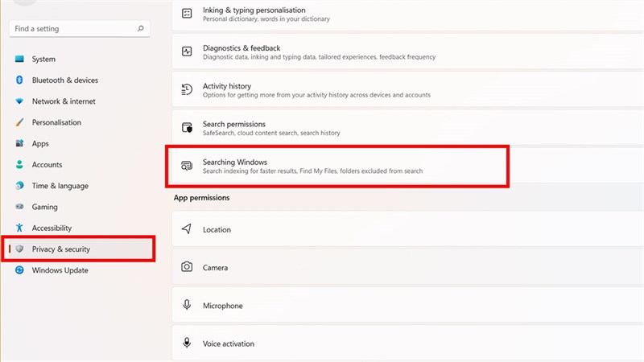
Task: Click the Microphone icon in App permissions
Action: pyautogui.click(x=187, y=306)
